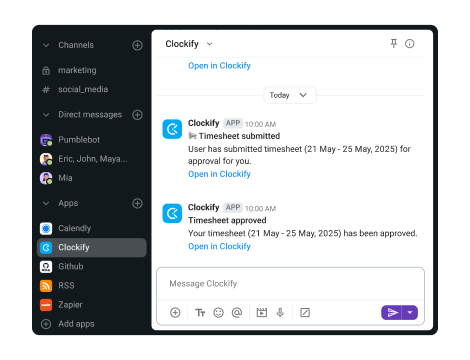The width and height of the screenshot is (470, 360).
Task: Click the Calendly label in Apps list
Action: pyautogui.click(x=75, y=228)
